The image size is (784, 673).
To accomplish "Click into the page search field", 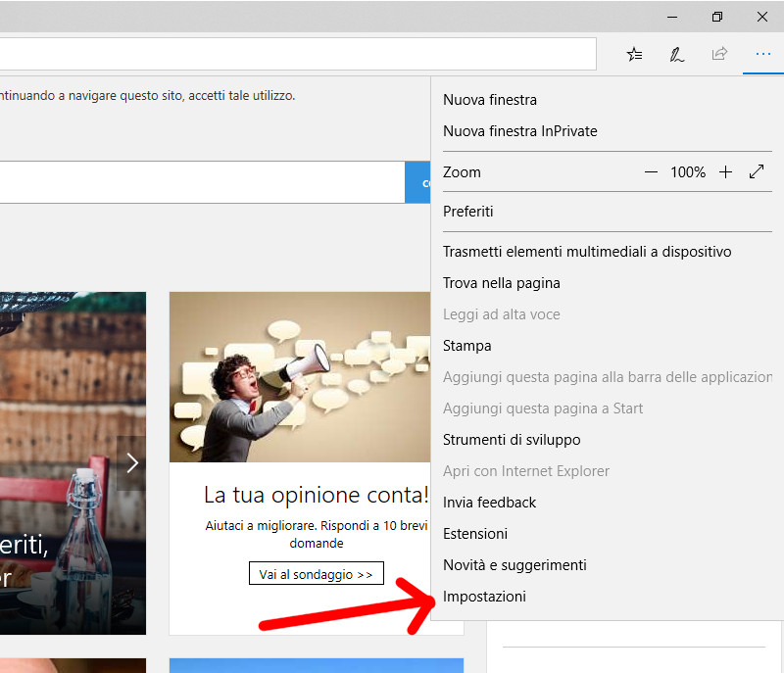I will [x=196, y=182].
